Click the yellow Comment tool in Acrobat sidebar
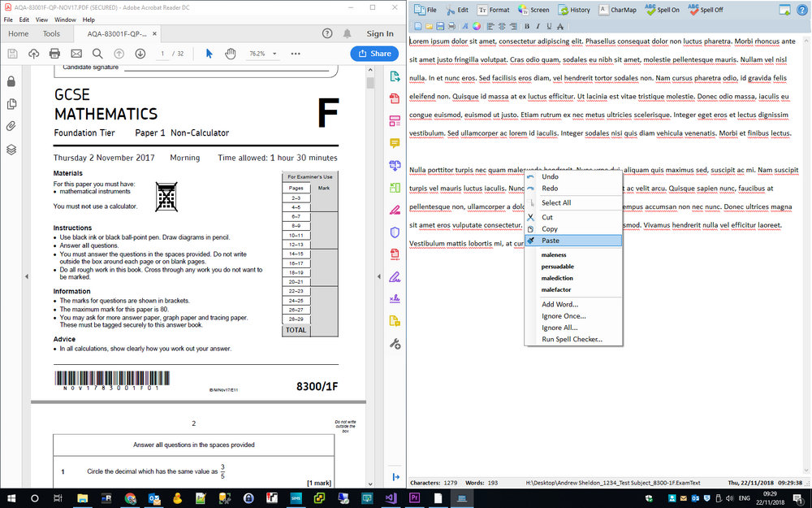This screenshot has width=812, height=508. [395, 144]
